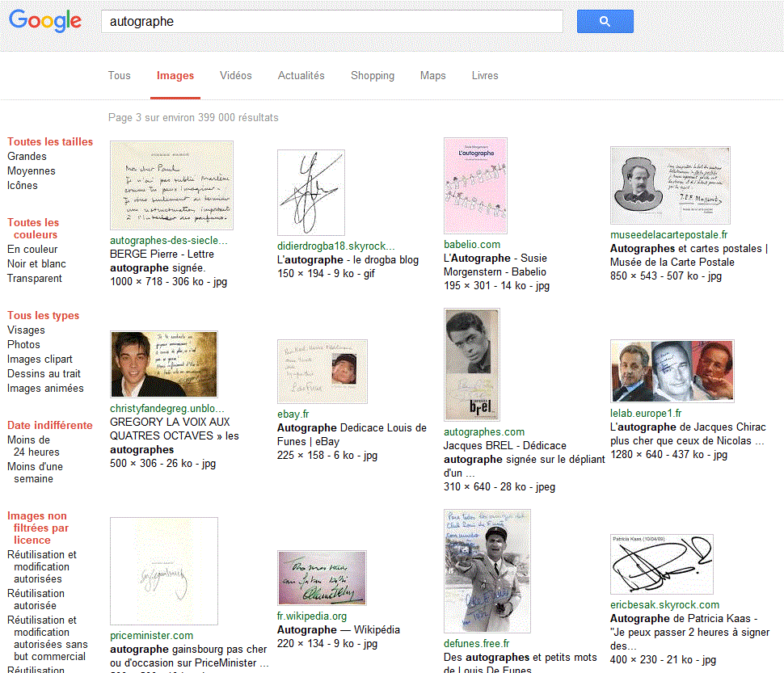Screen dimensions: 784x673
Task: Visit museedelacartepostale.fr source link
Action: [669, 235]
